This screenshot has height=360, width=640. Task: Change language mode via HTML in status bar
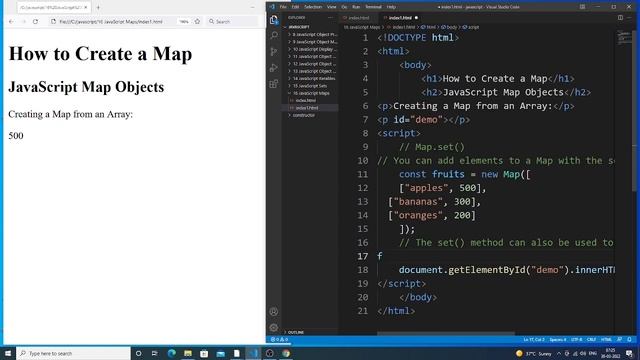tap(607, 340)
